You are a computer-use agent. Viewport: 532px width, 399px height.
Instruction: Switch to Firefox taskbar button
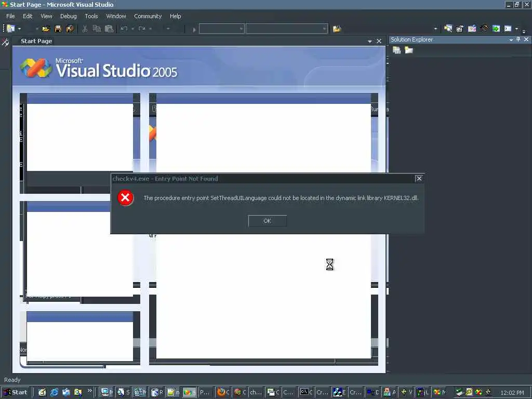point(223,392)
